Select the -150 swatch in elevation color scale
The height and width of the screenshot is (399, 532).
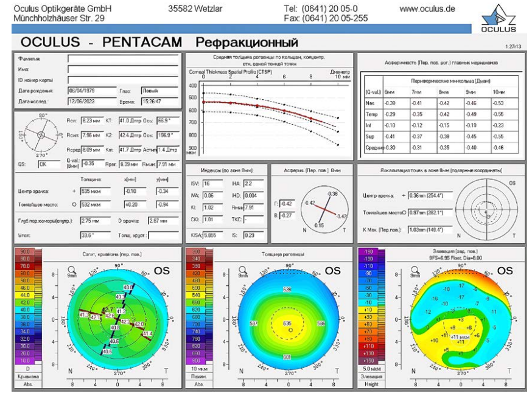[368, 251]
